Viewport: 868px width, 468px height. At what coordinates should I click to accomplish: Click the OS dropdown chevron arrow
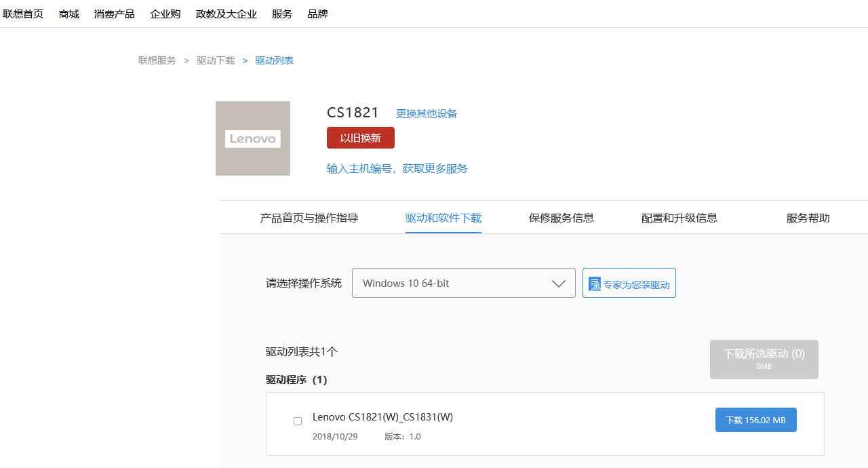(x=559, y=284)
